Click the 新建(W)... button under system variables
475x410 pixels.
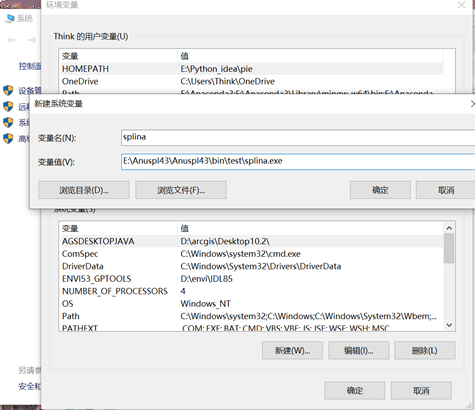292,350
